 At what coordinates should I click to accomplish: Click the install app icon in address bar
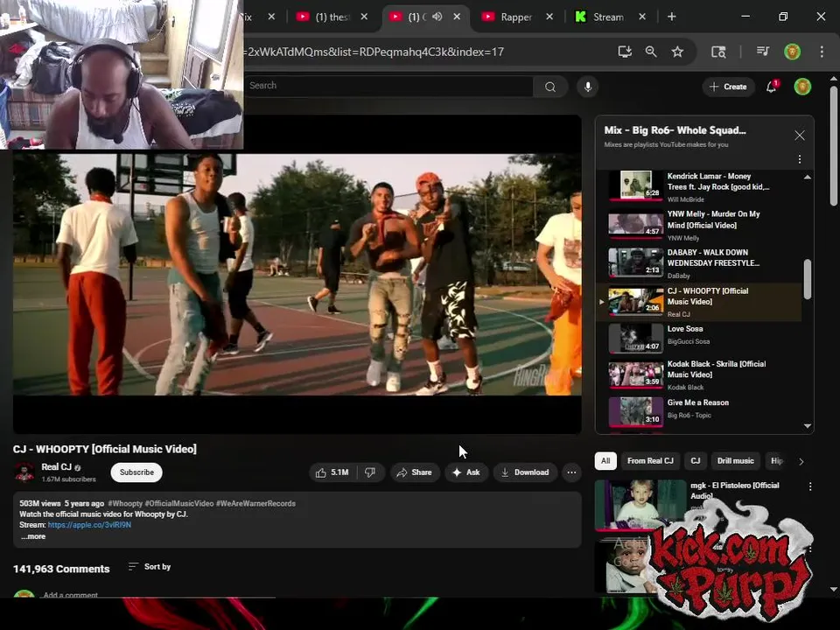[625, 52]
